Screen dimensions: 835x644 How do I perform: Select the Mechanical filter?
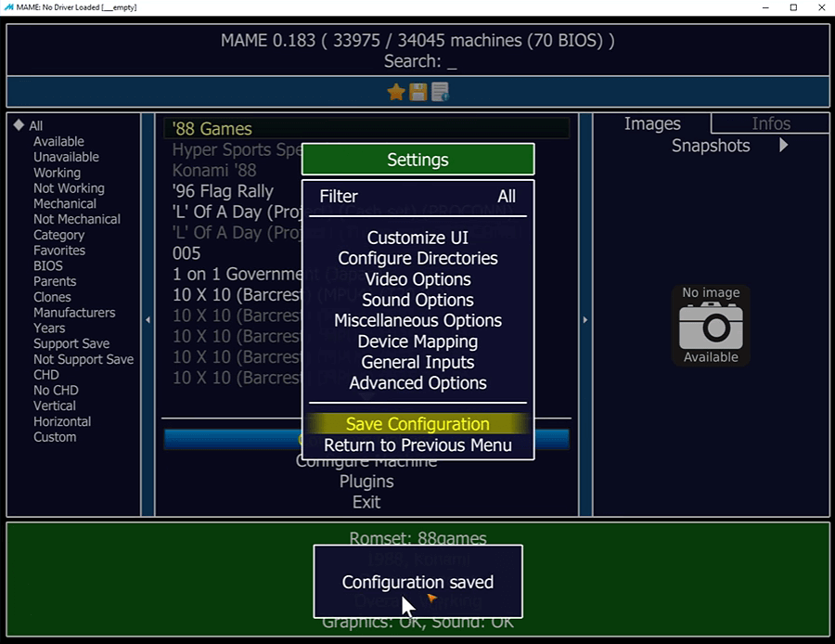[64, 203]
